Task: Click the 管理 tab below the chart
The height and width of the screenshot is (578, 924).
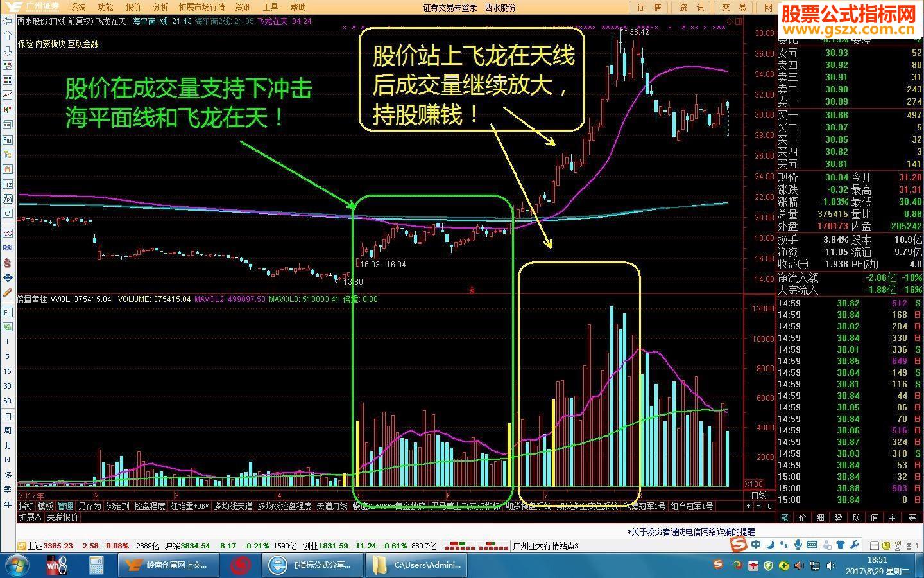Action: pyautogui.click(x=65, y=506)
